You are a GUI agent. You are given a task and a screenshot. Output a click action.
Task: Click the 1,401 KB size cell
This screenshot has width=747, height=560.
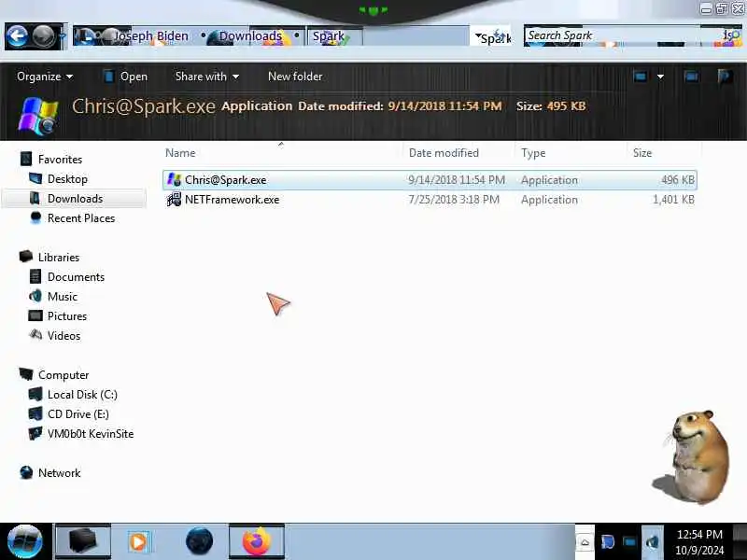[x=673, y=200]
